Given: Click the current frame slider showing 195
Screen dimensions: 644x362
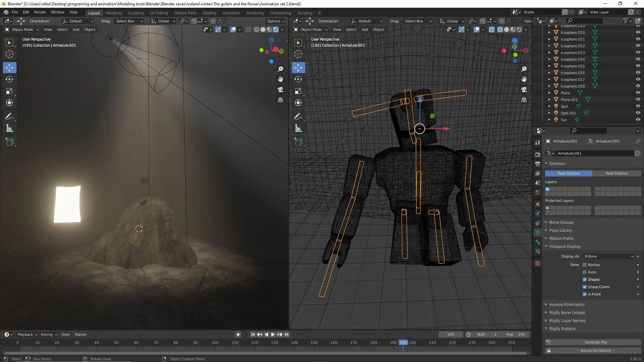Looking at the screenshot, I should tap(451, 334).
